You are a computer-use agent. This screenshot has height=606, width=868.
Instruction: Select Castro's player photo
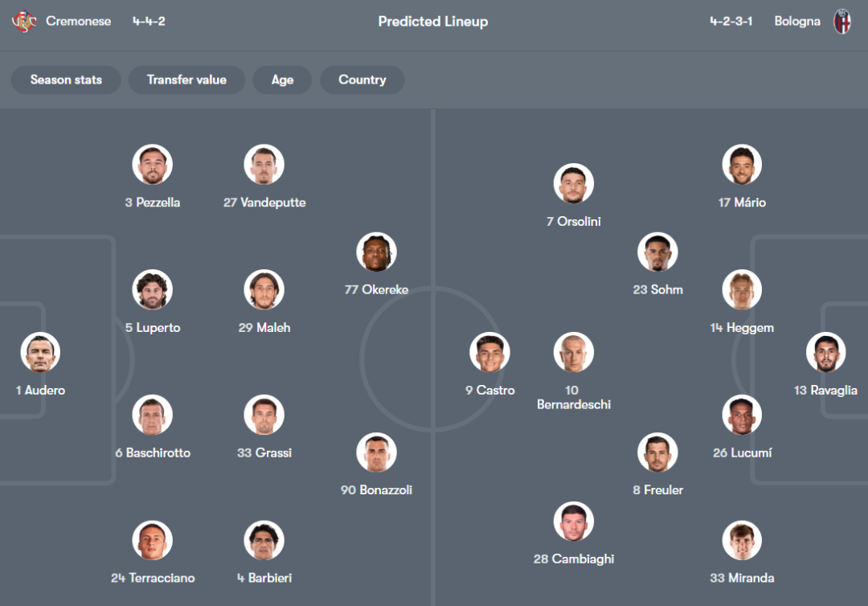pyautogui.click(x=489, y=352)
